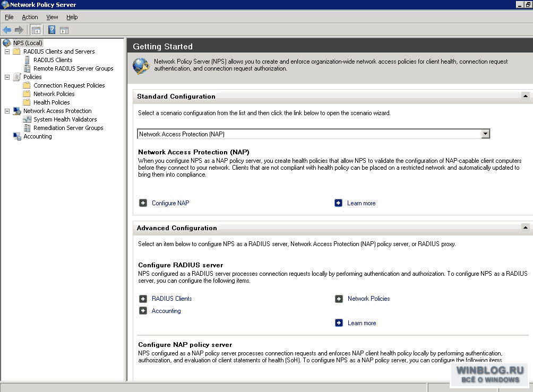Click the Network Access Protection tree node icon
The image size is (533, 392).
(17, 111)
